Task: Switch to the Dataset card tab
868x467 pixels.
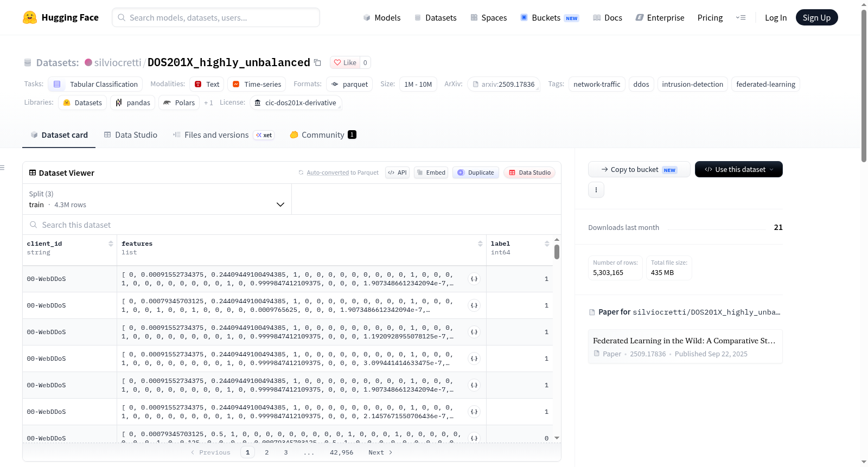Action: tap(59, 135)
